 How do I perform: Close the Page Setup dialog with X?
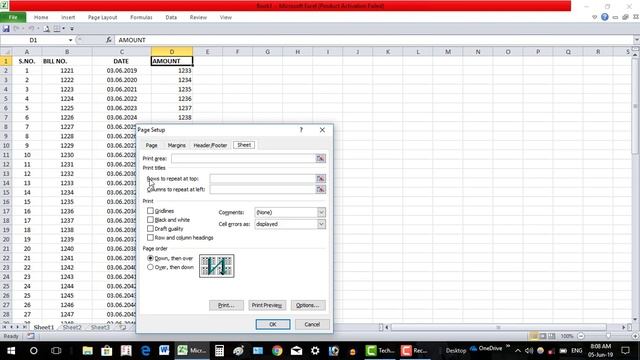(322, 130)
